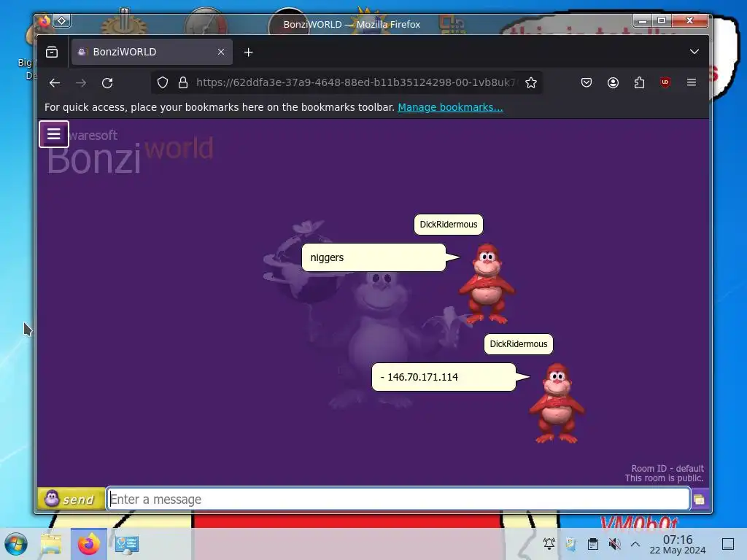Screen dimensions: 747x560
Task: Open uBlock Origin extension icon
Action: tap(665, 82)
